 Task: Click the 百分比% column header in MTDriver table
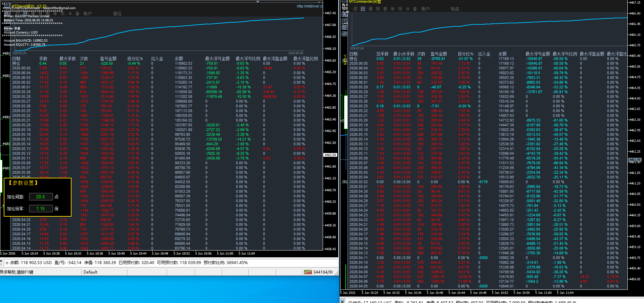click(x=135, y=59)
